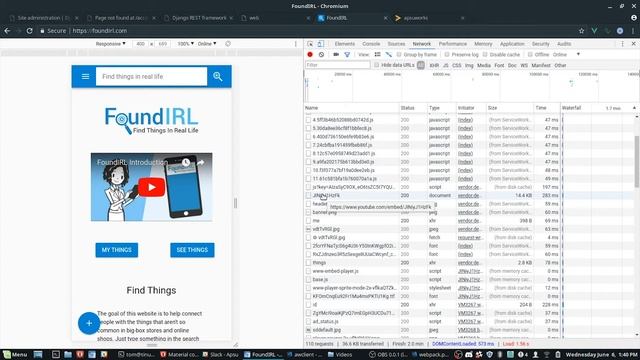Click the capture screenshots camera icon
This screenshot has height=360, width=640.
click(336, 54)
